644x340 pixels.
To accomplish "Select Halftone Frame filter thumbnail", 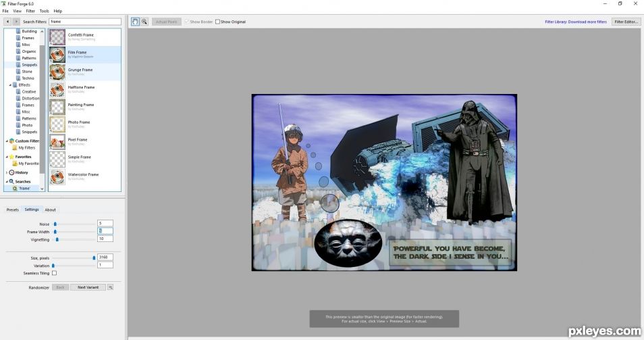I will [57, 89].
